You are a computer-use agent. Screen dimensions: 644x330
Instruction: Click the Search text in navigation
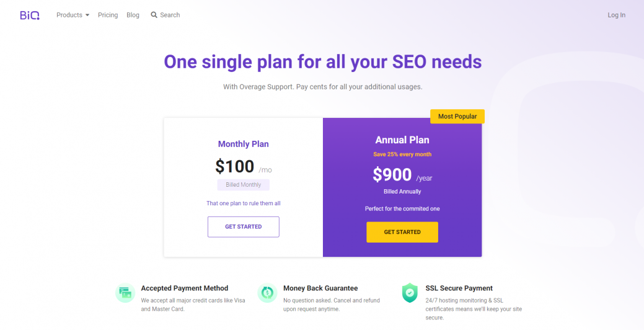pos(170,15)
